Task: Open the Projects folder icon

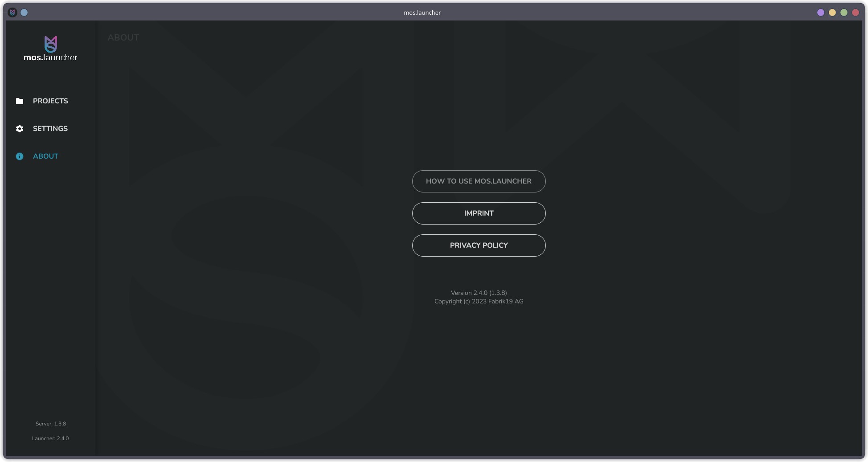Action: point(20,101)
